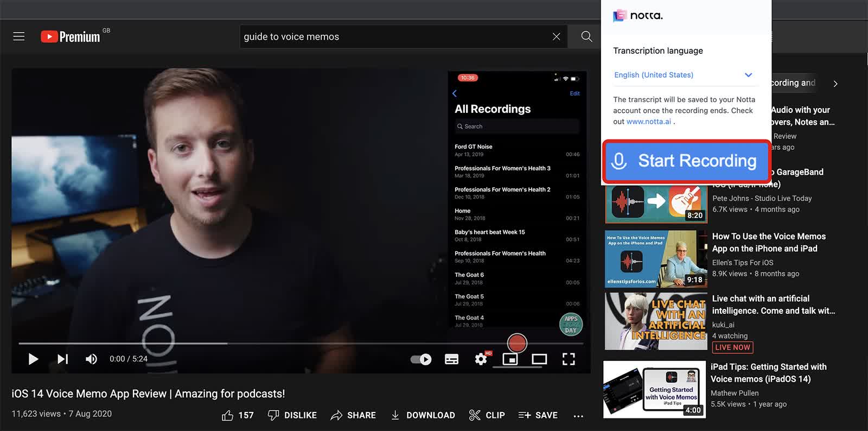
Task: Visit kuki_ai channel
Action: pyautogui.click(x=723, y=325)
